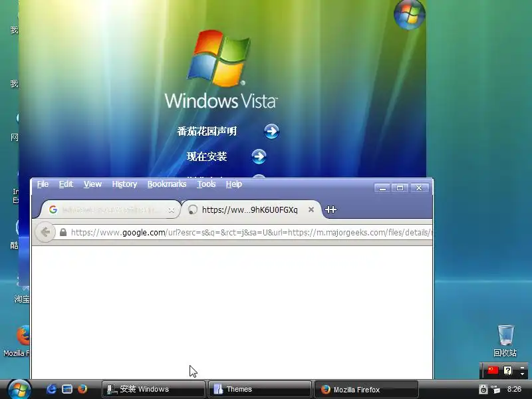Open a new tab with plus icon
The image size is (532, 399).
click(331, 209)
